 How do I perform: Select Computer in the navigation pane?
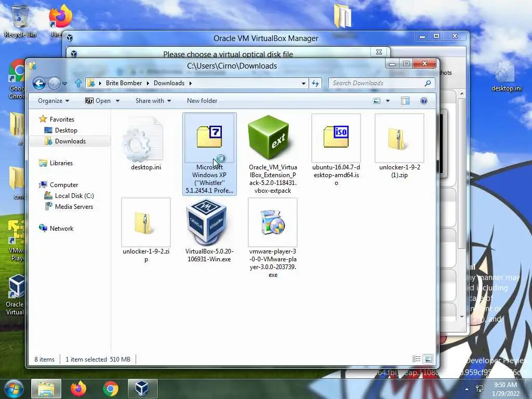click(x=64, y=185)
